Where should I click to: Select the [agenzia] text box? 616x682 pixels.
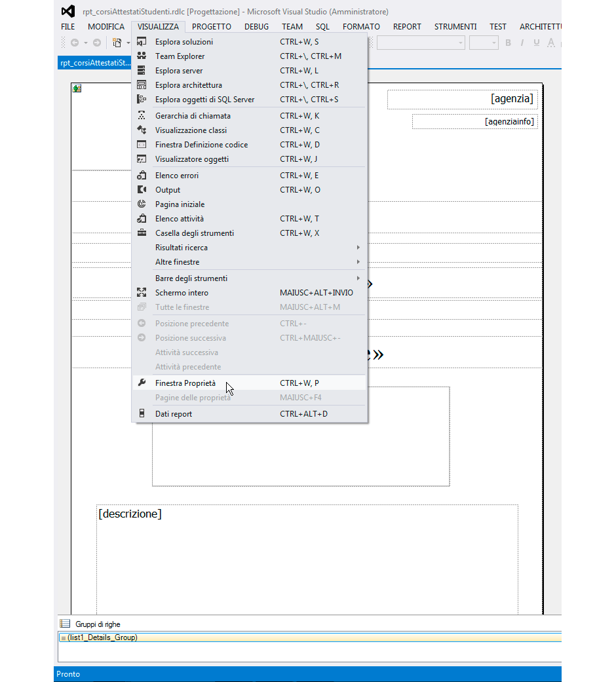pos(463,99)
